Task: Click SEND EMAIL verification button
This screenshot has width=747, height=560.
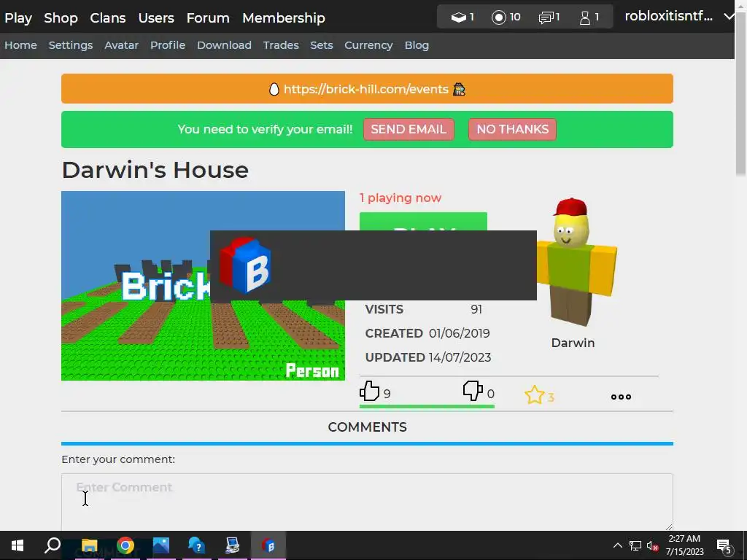Action: [409, 130]
